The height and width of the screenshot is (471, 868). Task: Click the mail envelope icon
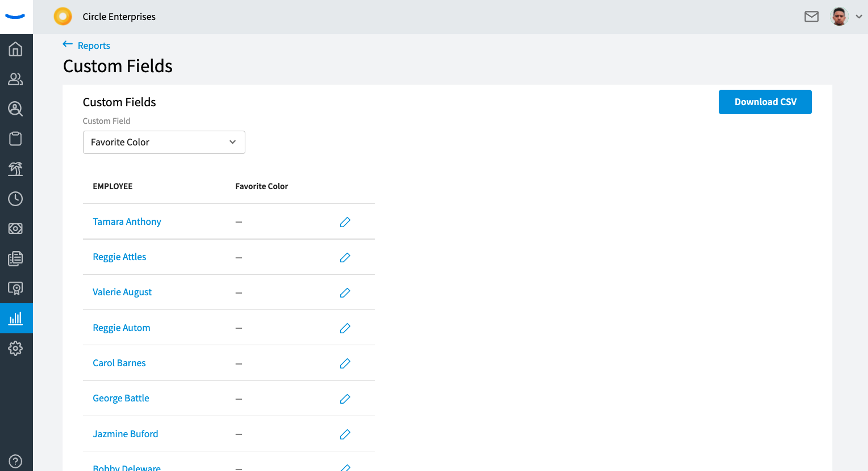[811, 16]
